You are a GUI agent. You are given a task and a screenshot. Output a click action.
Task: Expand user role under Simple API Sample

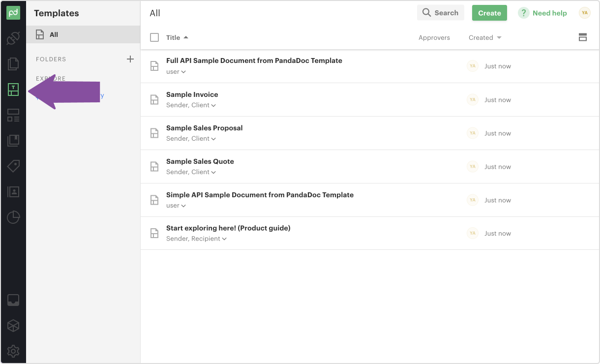click(176, 206)
